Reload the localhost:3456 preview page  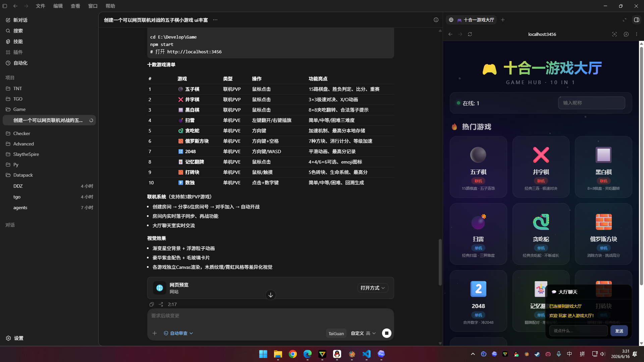coord(470,34)
